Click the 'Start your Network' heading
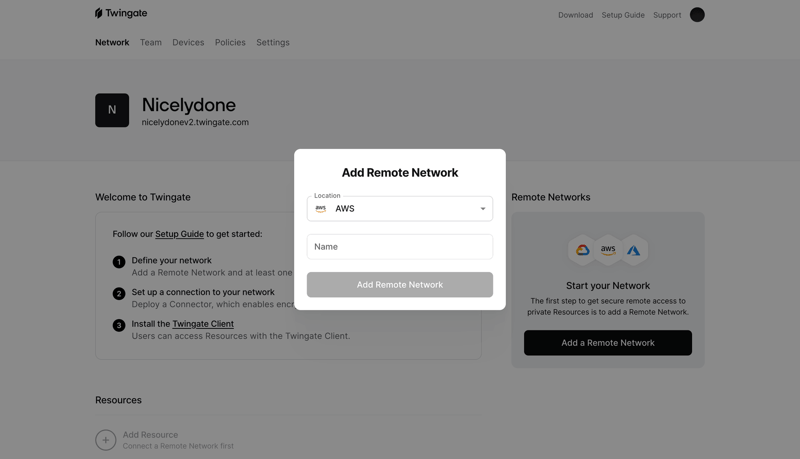Image resolution: width=800 pixels, height=459 pixels. (608, 286)
